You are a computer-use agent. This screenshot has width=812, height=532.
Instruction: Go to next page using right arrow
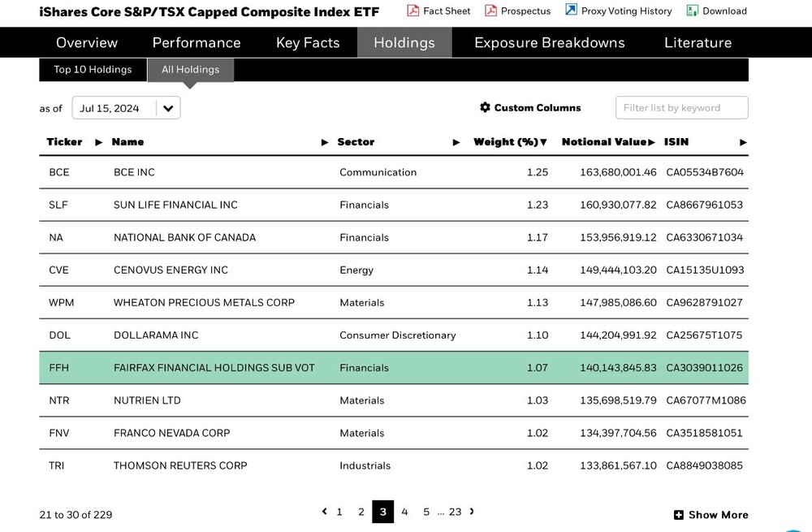coord(472,511)
